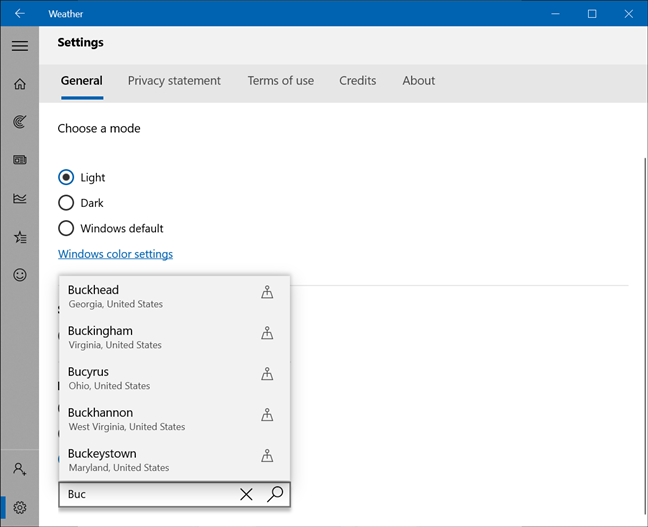This screenshot has width=648, height=527.
Task: Open Historical Weather chart icon
Action: coord(19,198)
